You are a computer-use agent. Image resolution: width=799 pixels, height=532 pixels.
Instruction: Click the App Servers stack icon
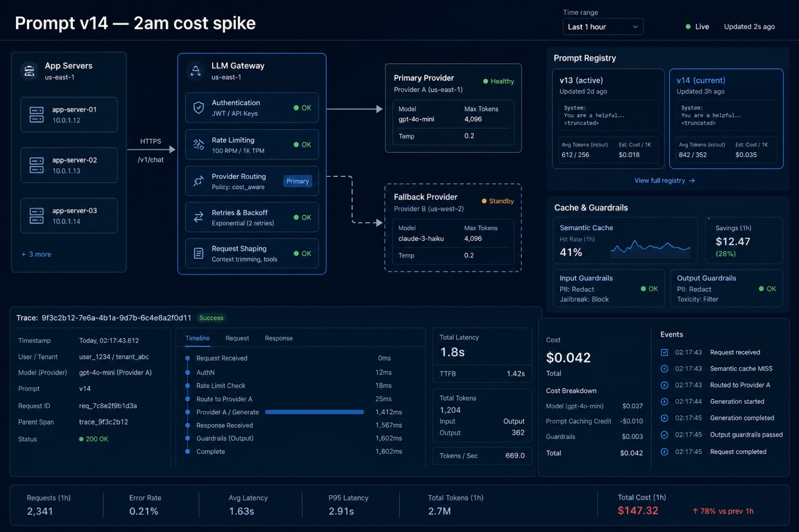29,71
